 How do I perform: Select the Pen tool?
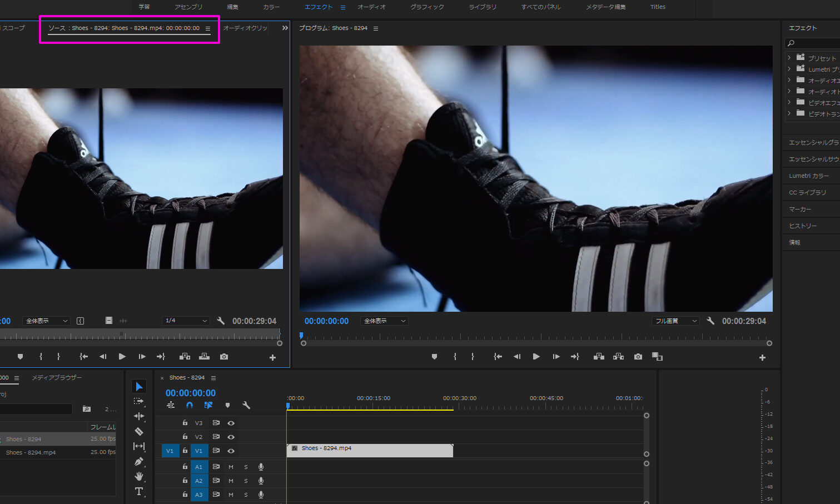pos(139,461)
